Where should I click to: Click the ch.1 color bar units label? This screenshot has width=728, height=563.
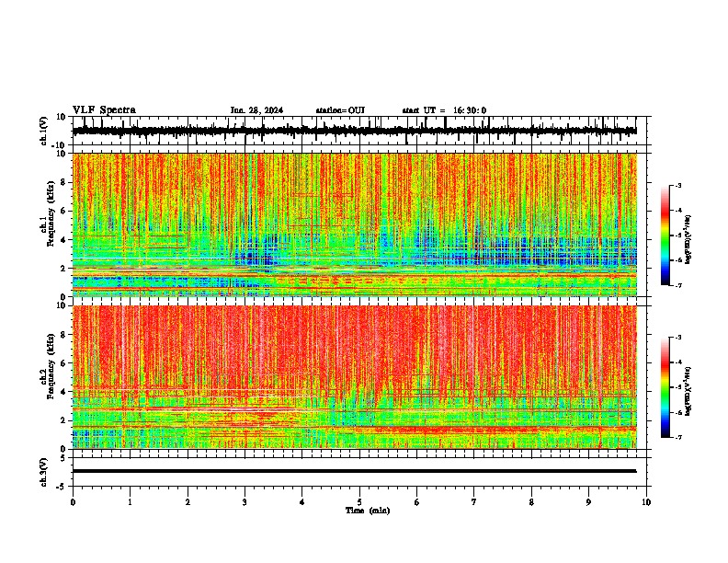(688, 240)
